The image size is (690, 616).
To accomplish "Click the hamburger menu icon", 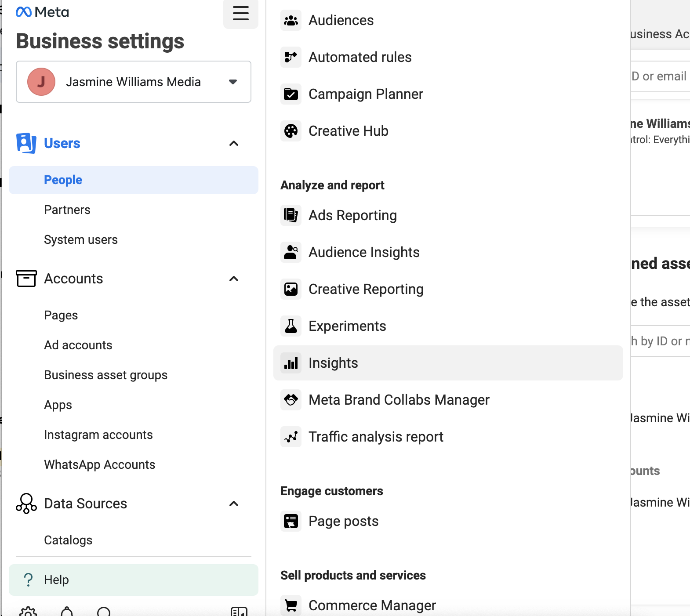I will (x=240, y=13).
